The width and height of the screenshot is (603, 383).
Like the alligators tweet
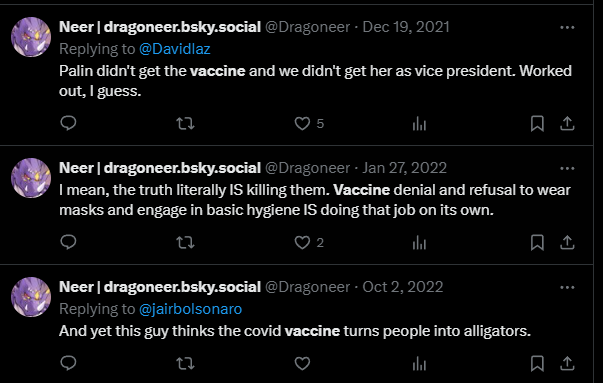[302, 363]
